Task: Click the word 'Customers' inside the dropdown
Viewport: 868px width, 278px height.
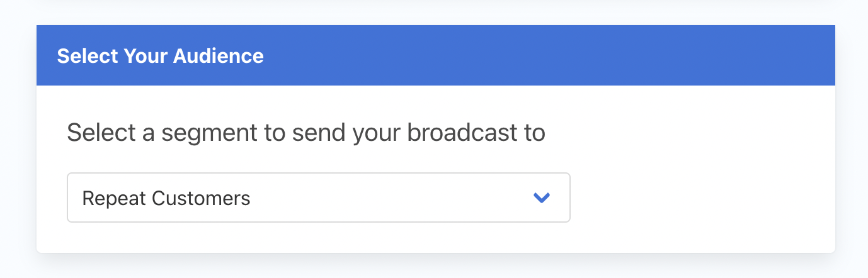Action: click(x=202, y=199)
